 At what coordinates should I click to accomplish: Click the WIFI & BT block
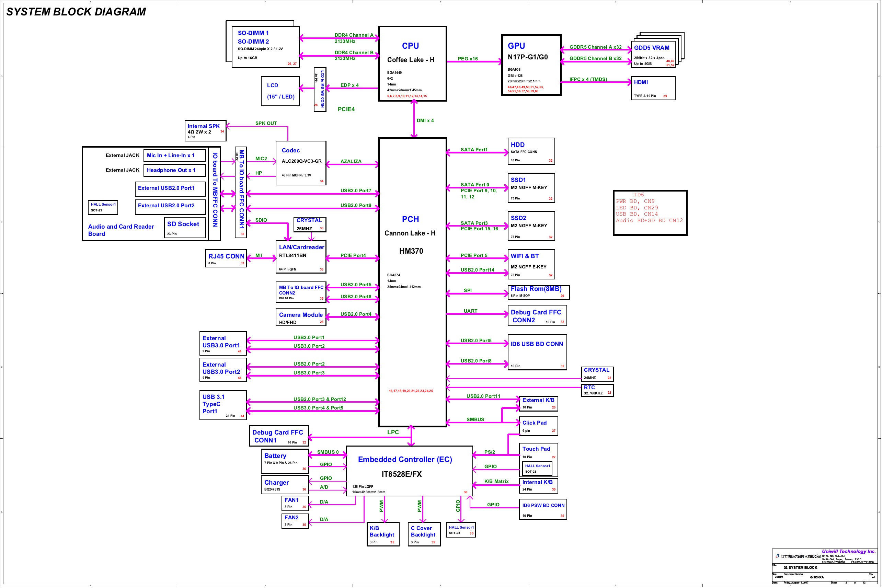[x=531, y=264]
